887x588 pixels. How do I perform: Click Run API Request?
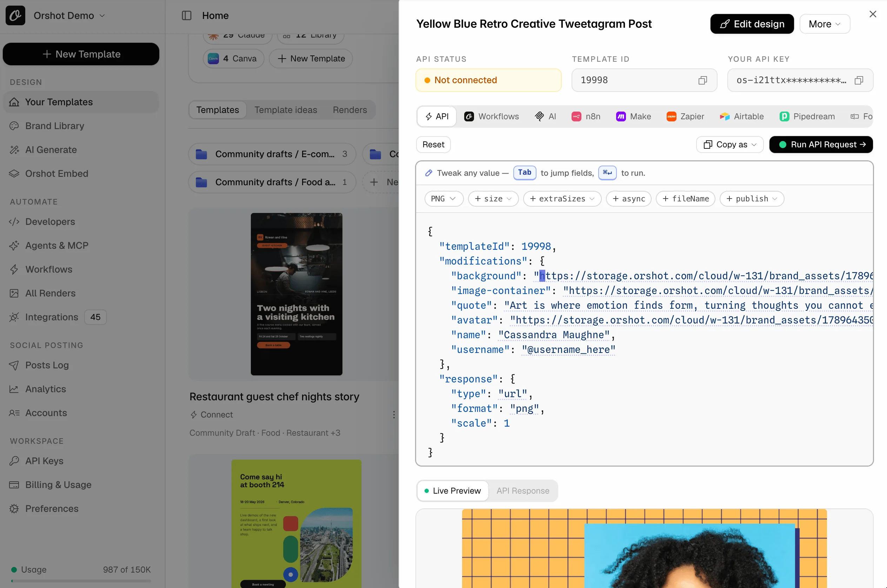[821, 145]
